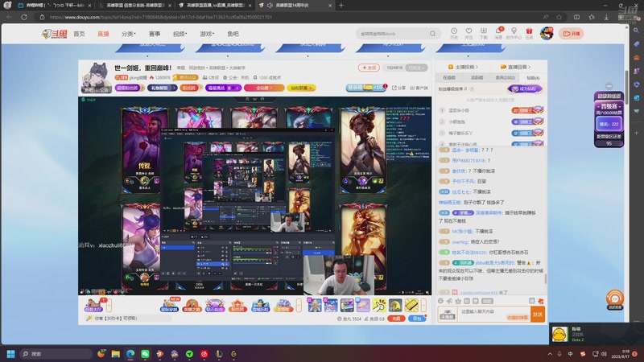Open the 钻粉联赛 yellow badge
644x362 pixels.
click(301, 88)
